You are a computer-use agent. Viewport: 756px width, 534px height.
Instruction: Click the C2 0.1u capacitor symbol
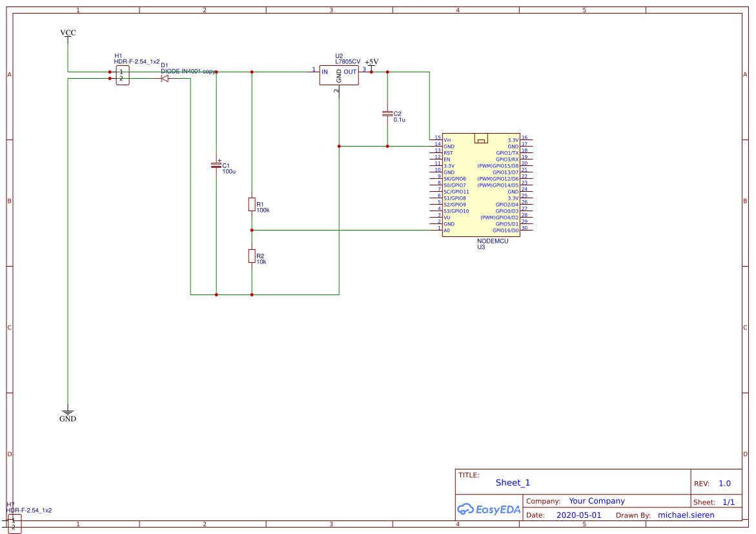pyautogui.click(x=387, y=114)
